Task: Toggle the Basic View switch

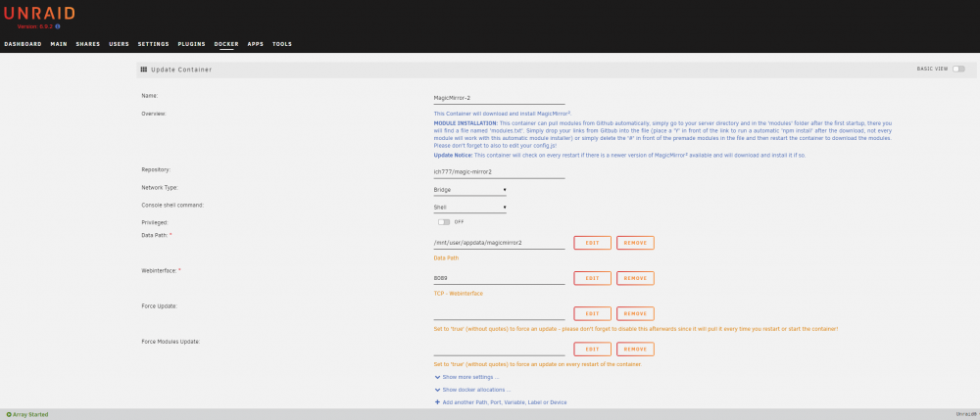Action: (958, 69)
